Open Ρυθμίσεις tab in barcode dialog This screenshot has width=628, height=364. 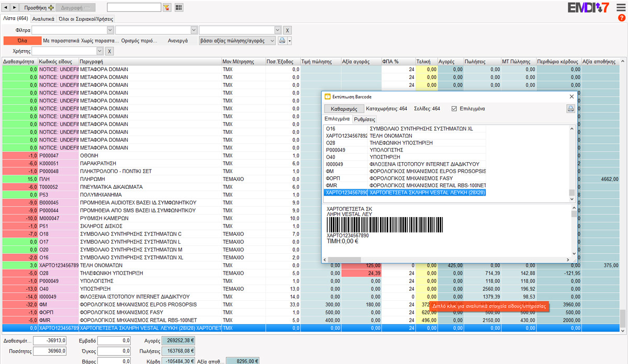(365, 119)
